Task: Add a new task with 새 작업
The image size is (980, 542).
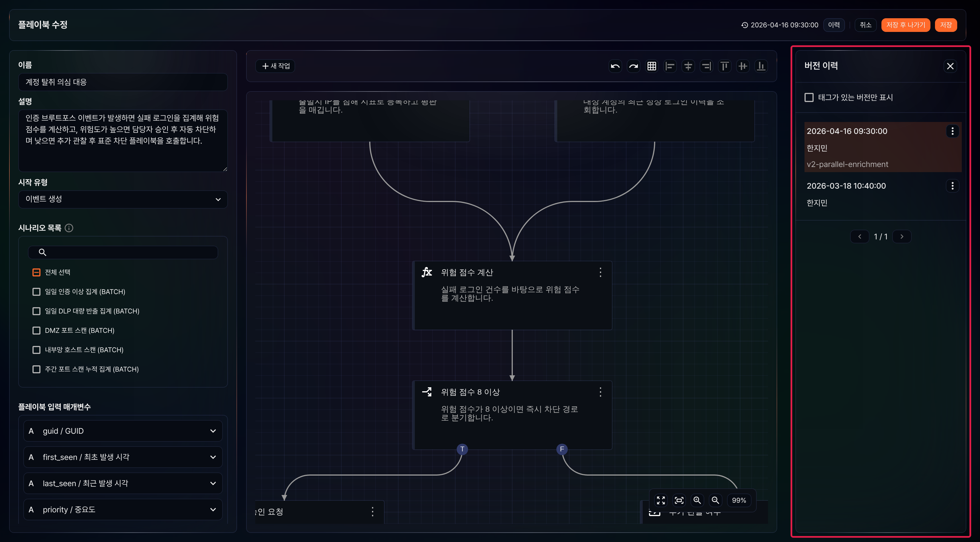Action: click(276, 66)
